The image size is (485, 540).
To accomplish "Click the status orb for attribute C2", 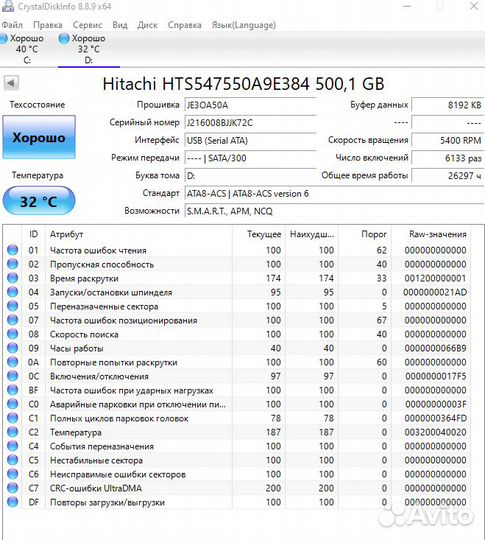I will 13,432.
